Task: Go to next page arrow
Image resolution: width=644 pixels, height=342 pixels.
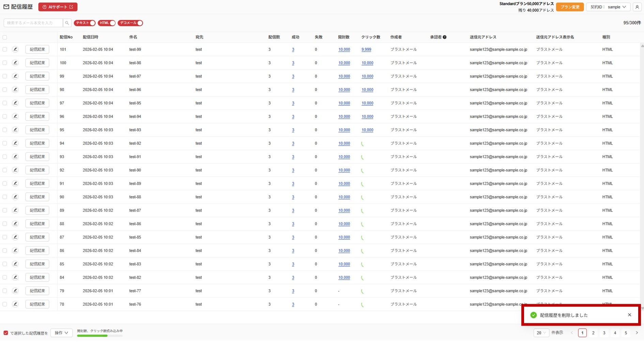Action: 637,333
